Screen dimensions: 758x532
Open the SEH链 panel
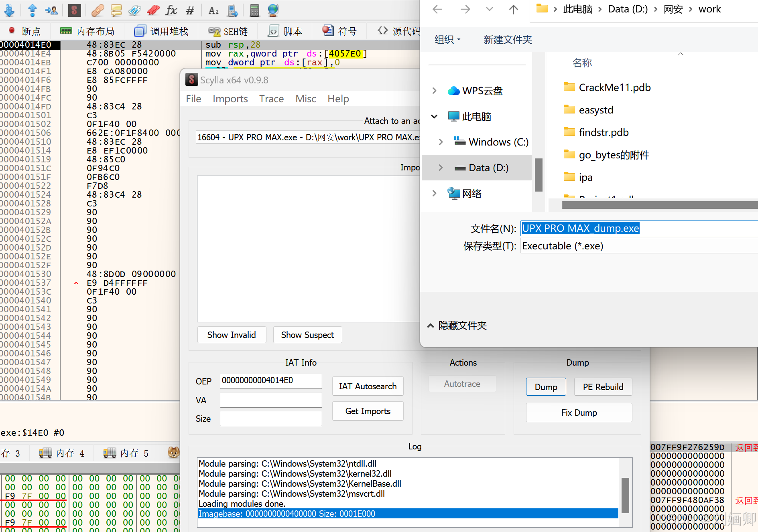pos(227,31)
